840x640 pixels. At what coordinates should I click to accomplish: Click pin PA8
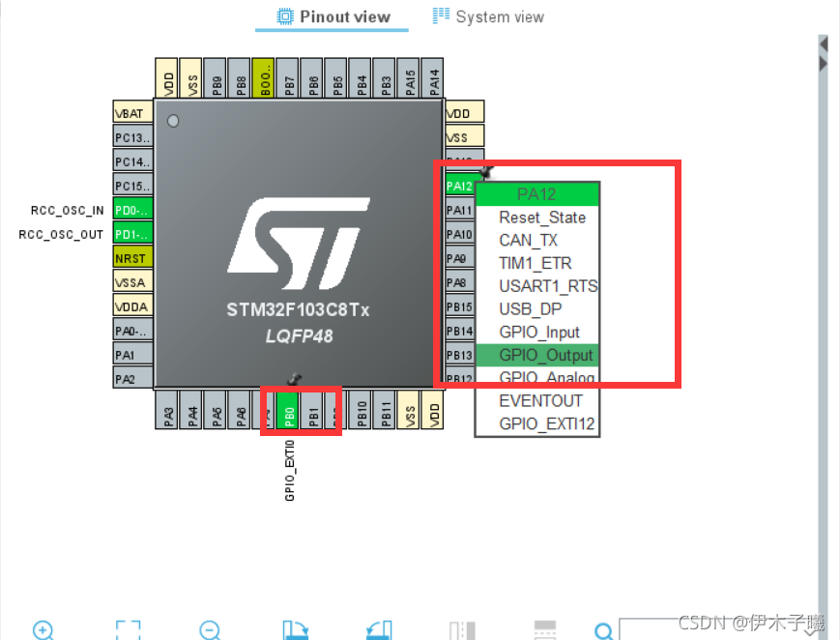460,282
